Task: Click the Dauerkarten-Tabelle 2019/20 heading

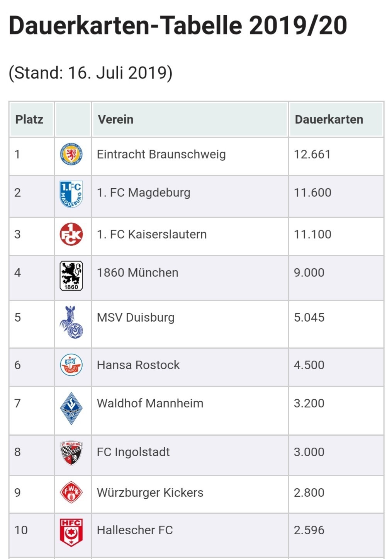Action: point(178,26)
